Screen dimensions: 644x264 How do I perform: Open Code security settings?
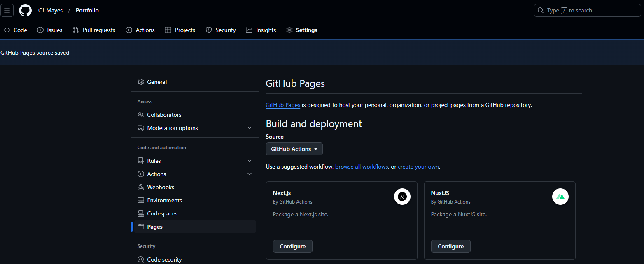(x=164, y=259)
